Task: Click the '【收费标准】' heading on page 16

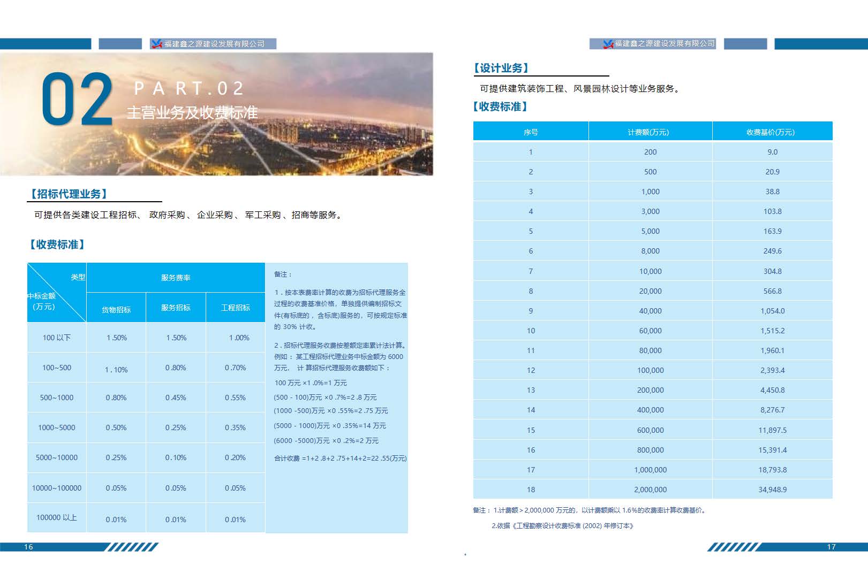Action: [57, 245]
